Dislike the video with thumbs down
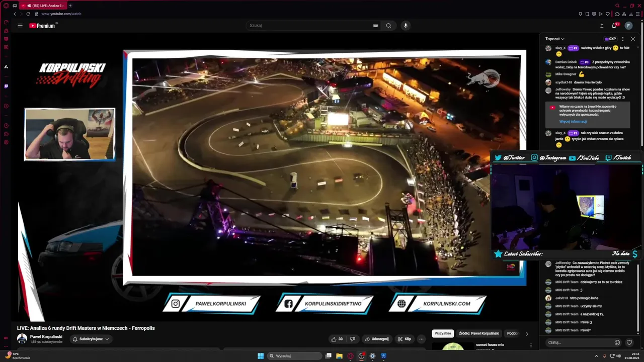 [352, 339]
